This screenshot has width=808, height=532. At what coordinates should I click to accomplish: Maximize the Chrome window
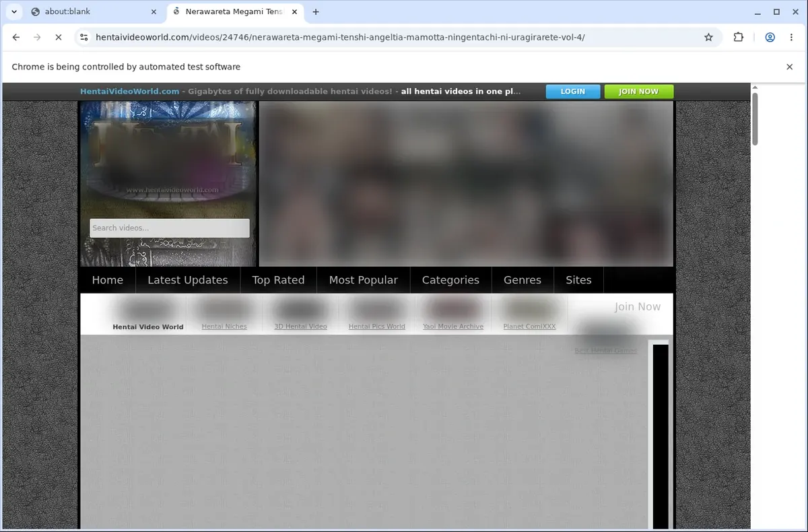pos(776,11)
